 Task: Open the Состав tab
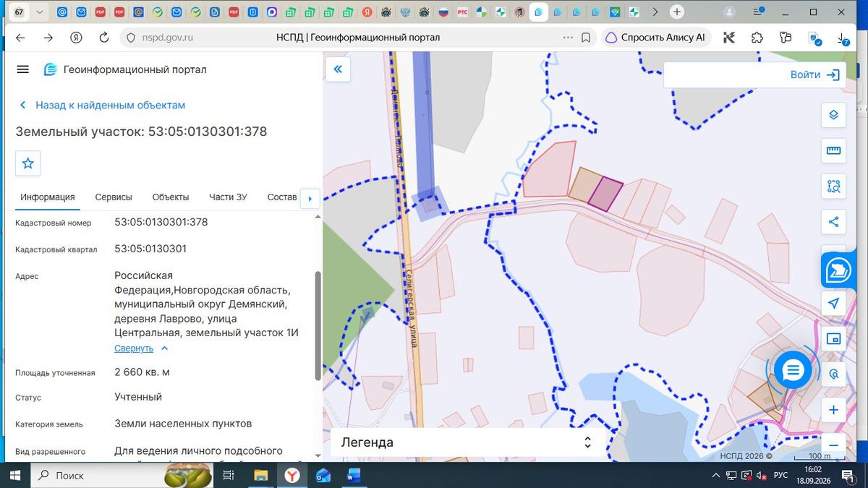(x=282, y=197)
